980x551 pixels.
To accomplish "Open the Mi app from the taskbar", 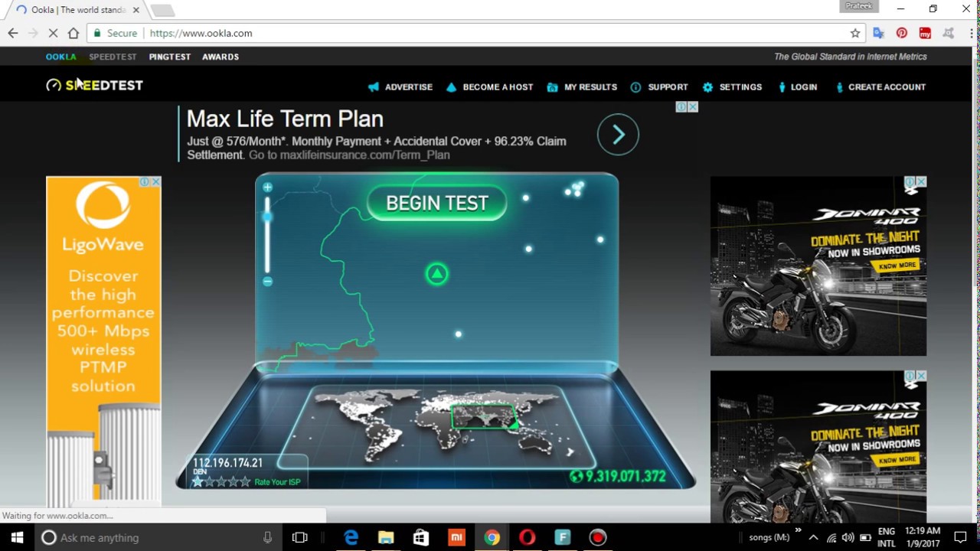I will click(456, 537).
